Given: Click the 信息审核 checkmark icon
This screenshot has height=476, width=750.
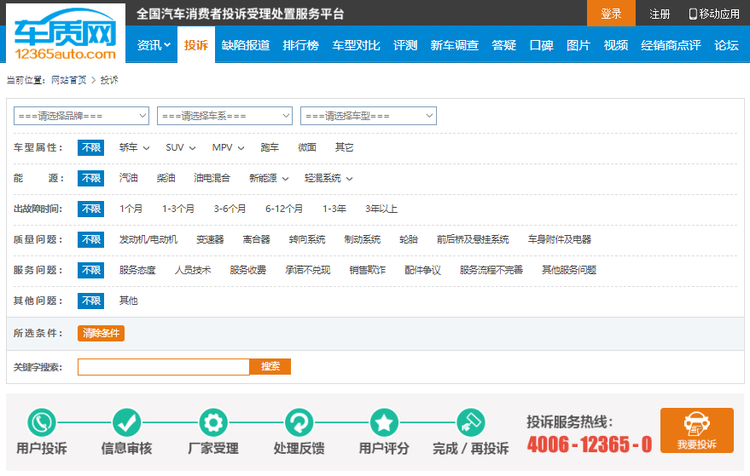Looking at the screenshot, I should point(126,421).
